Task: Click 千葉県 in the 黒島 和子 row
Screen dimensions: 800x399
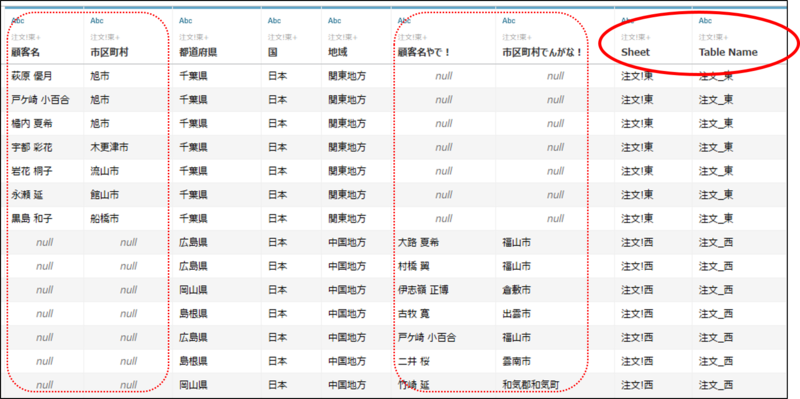Action: [x=193, y=218]
